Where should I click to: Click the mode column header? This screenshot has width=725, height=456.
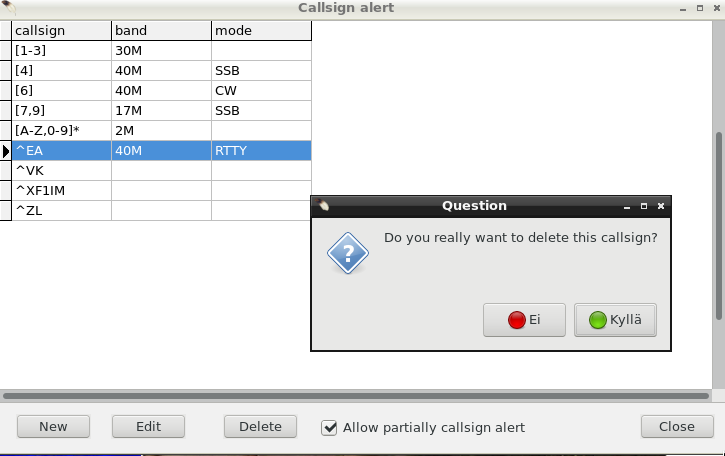pyautogui.click(x=261, y=31)
